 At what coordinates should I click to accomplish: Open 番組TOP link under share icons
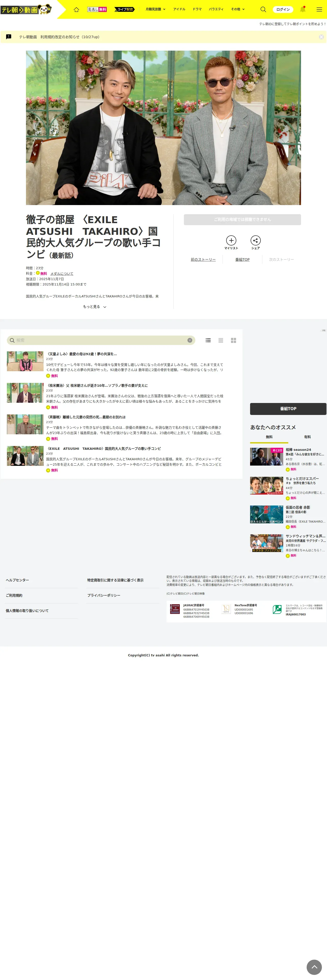pos(242,260)
